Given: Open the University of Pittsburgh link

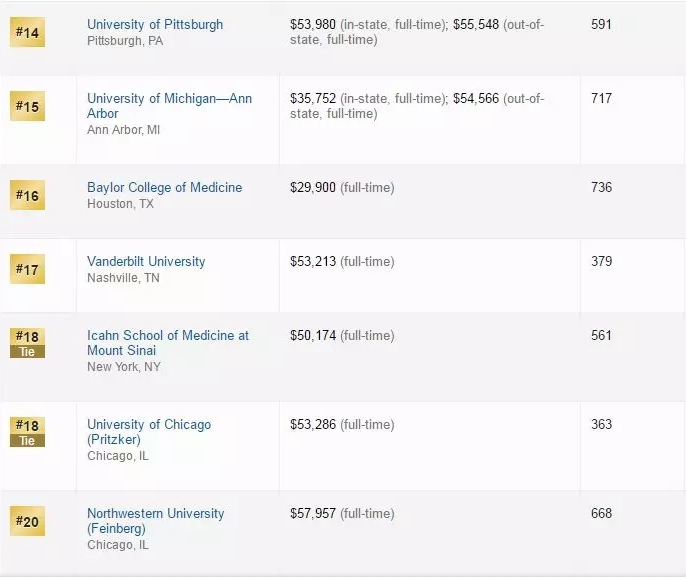Looking at the screenshot, I should 155,24.
